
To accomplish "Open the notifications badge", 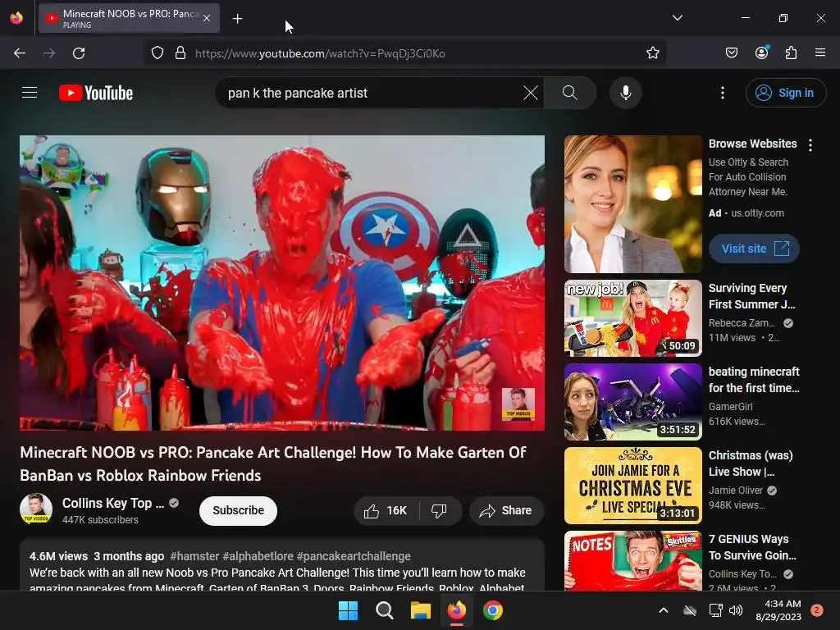I will point(817,610).
